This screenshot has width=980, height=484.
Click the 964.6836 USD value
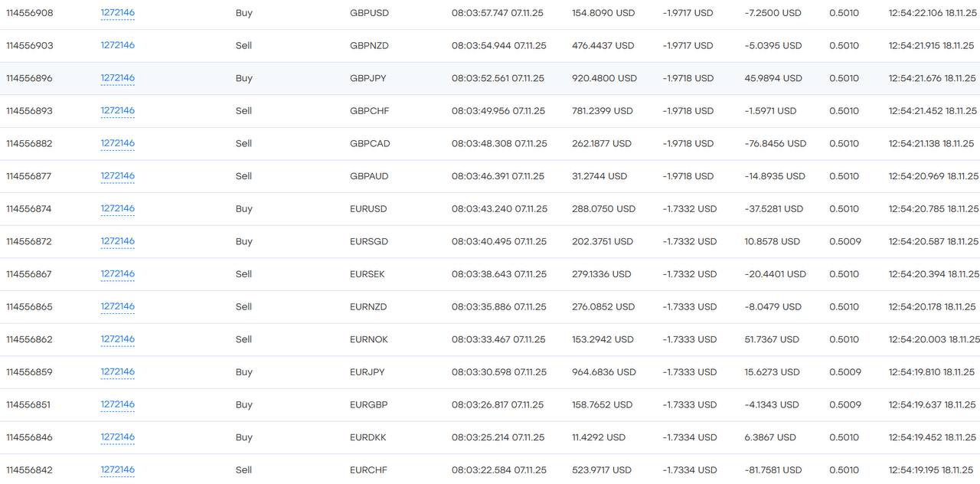604,372
